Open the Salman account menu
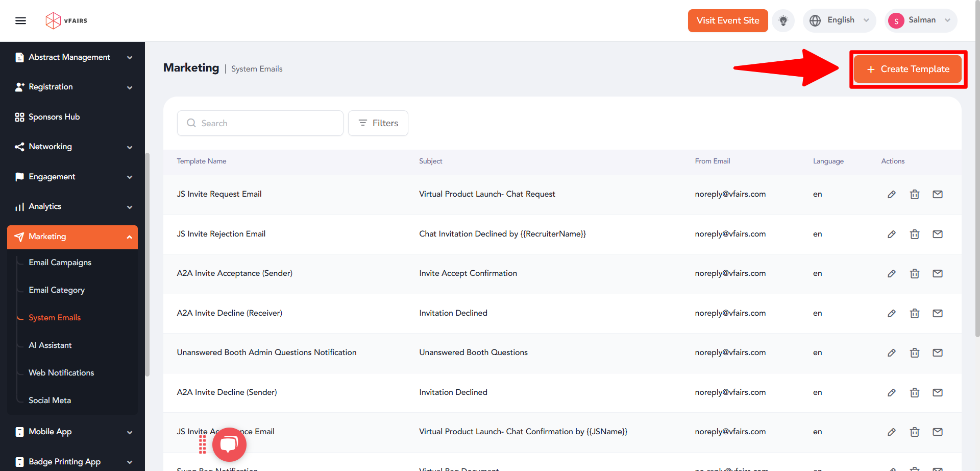The width and height of the screenshot is (980, 471). 920,20
